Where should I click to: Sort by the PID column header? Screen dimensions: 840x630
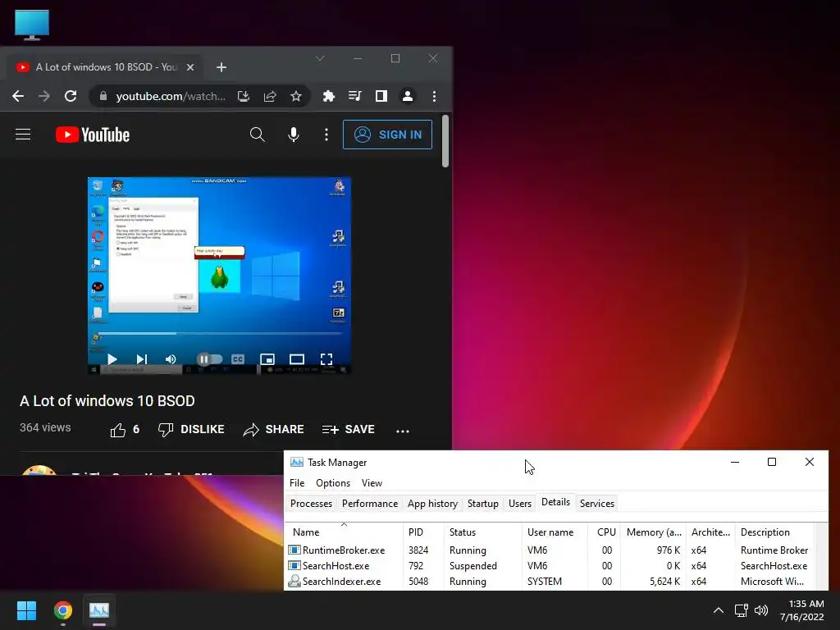pos(423,532)
